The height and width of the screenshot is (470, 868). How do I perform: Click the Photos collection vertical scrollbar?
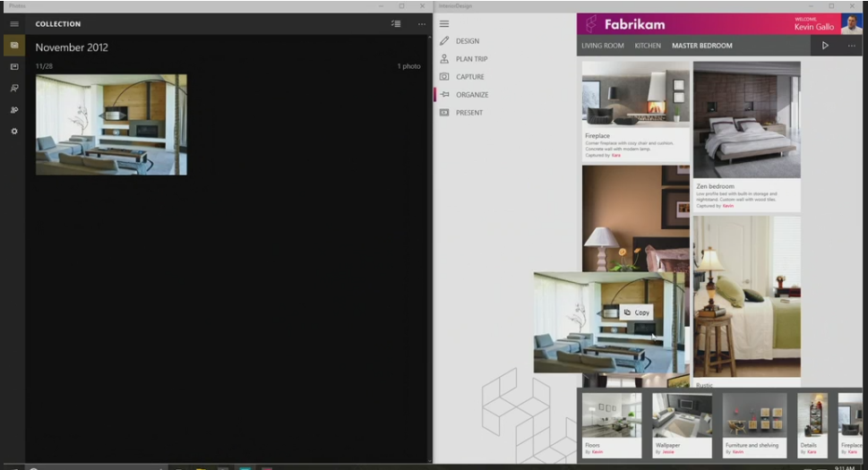point(430,249)
